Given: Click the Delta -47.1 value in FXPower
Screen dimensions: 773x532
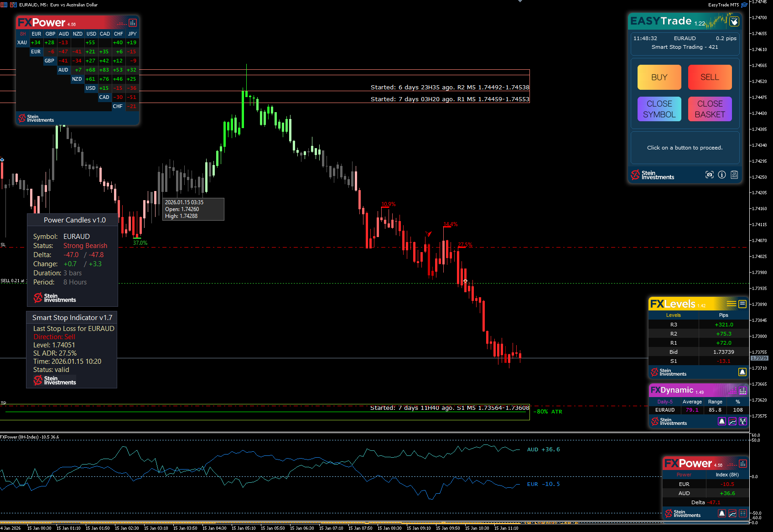Looking at the screenshot, I should 714,502.
